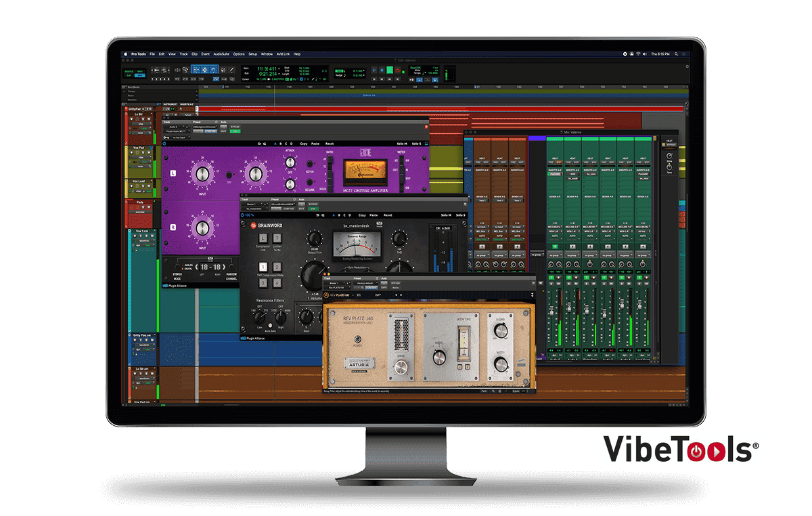The image size is (812, 516).
Task: Click the red Record transport button
Action: pyautogui.click(x=398, y=69)
